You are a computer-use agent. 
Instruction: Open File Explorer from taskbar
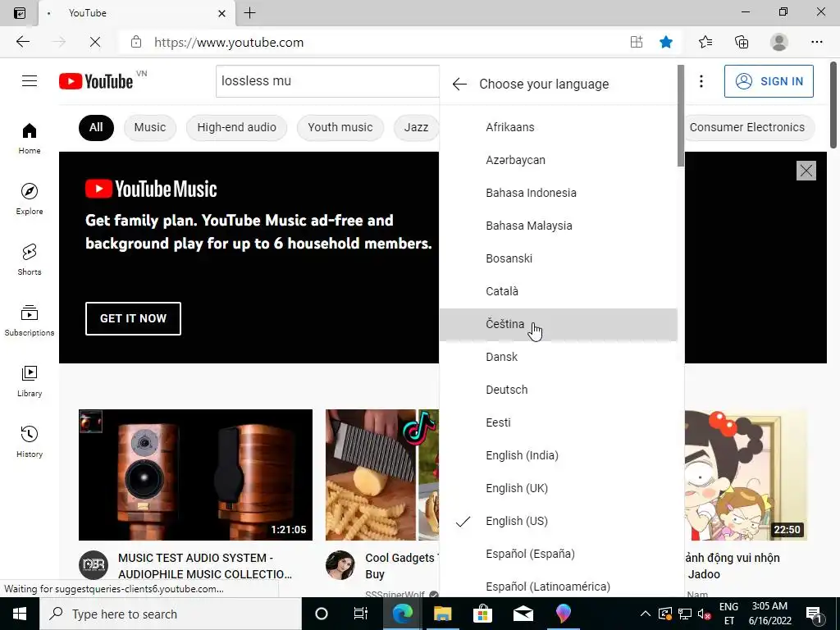(x=442, y=614)
